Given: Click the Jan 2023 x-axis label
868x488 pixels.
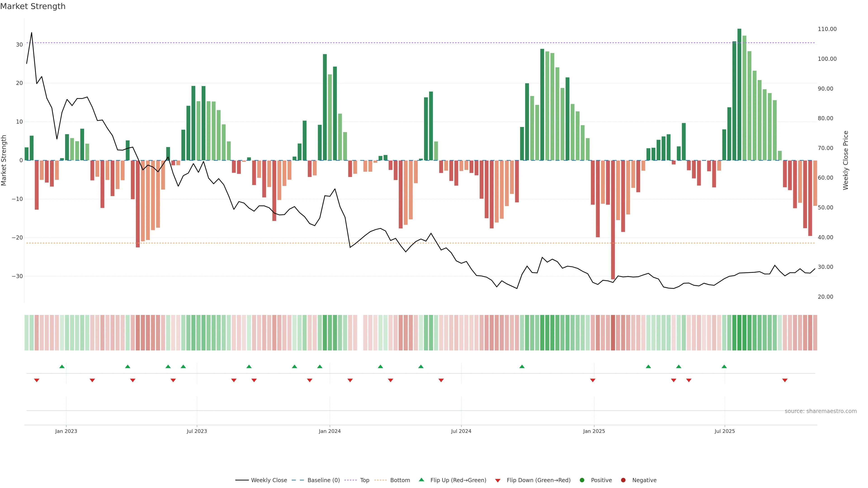Looking at the screenshot, I should pyautogui.click(x=66, y=431).
